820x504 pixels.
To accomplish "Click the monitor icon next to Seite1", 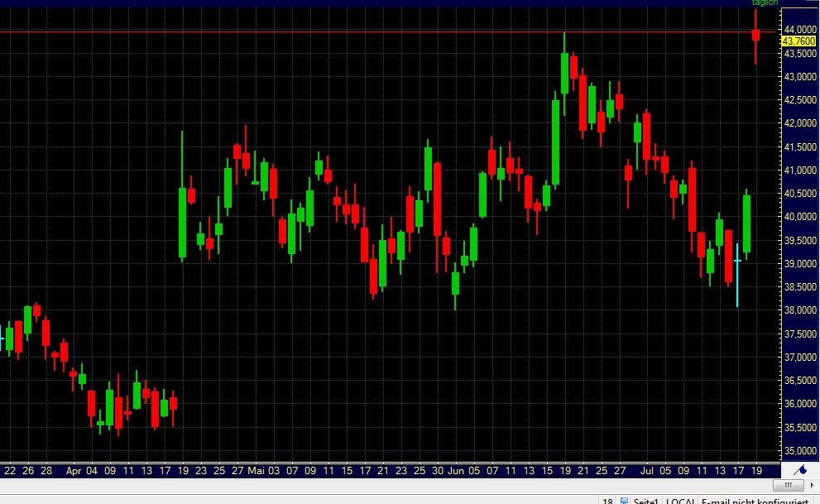I will click(x=624, y=501).
